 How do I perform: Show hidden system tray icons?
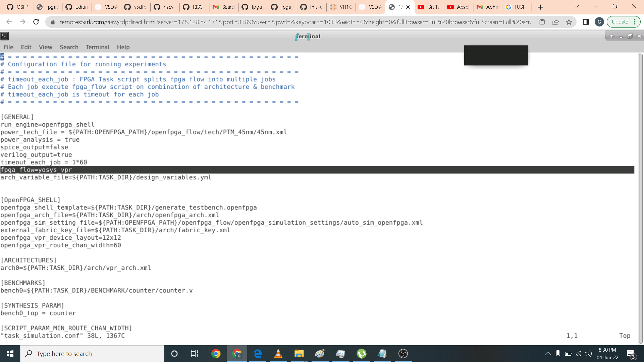tap(548, 354)
